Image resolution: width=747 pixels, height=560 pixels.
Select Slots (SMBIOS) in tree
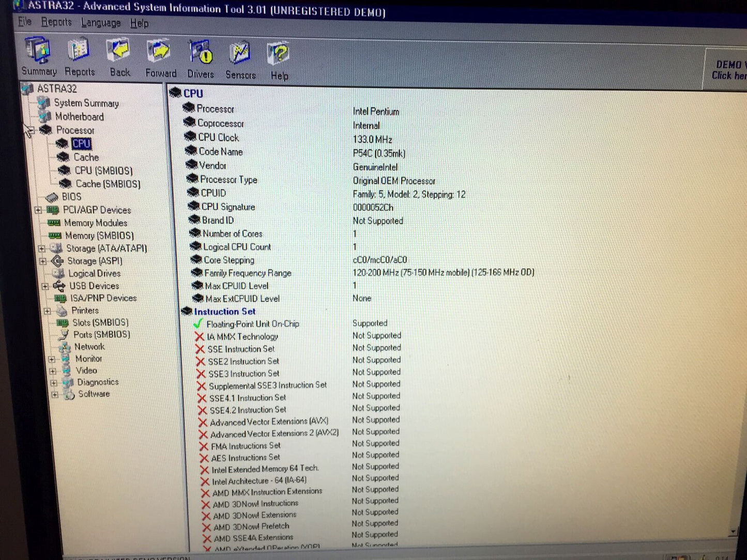[x=100, y=322]
